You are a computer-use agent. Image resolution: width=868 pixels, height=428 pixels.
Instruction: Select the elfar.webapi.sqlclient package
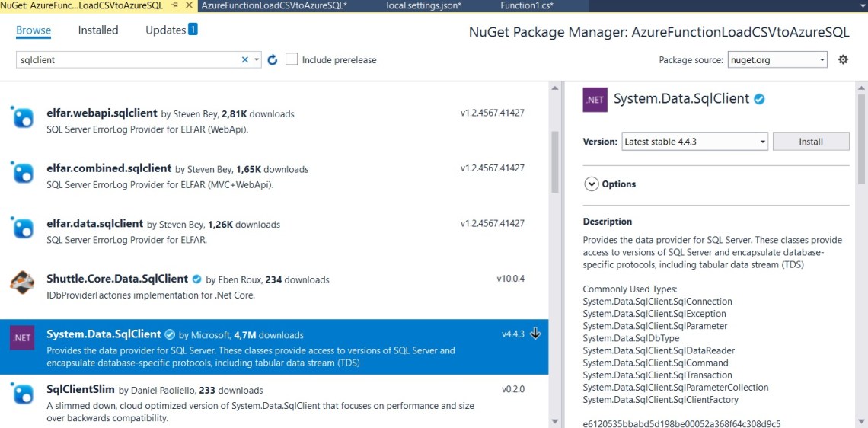click(274, 121)
